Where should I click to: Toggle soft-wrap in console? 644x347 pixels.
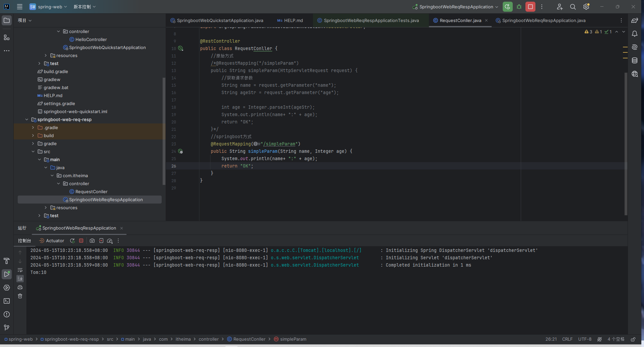tap(20, 270)
